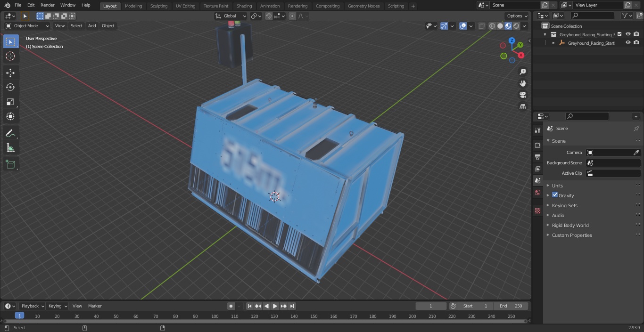Exclude Greyhound_Racing_Starting collection via checkbox

(x=619, y=34)
